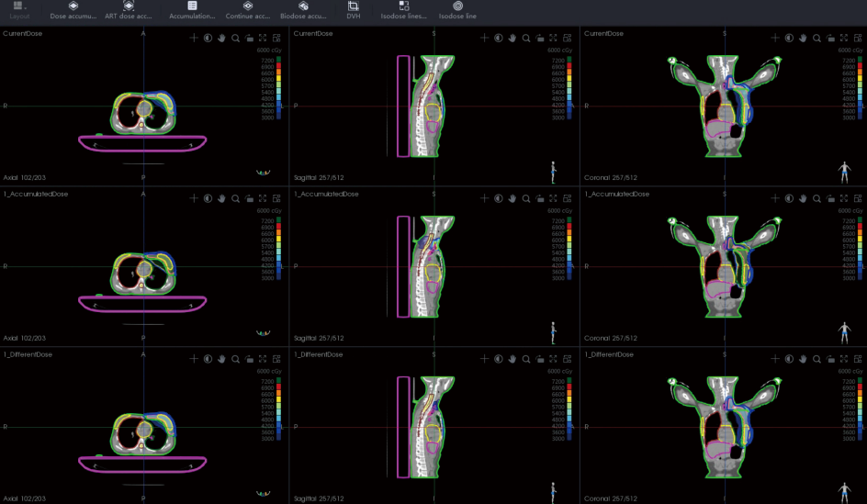Maximize the CurrentDose axial view with fullscreen icon
Image resolution: width=867 pixels, height=504 pixels.
(x=263, y=38)
